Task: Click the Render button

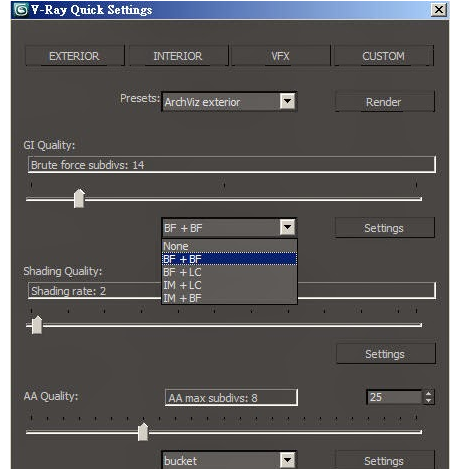Action: point(384,102)
